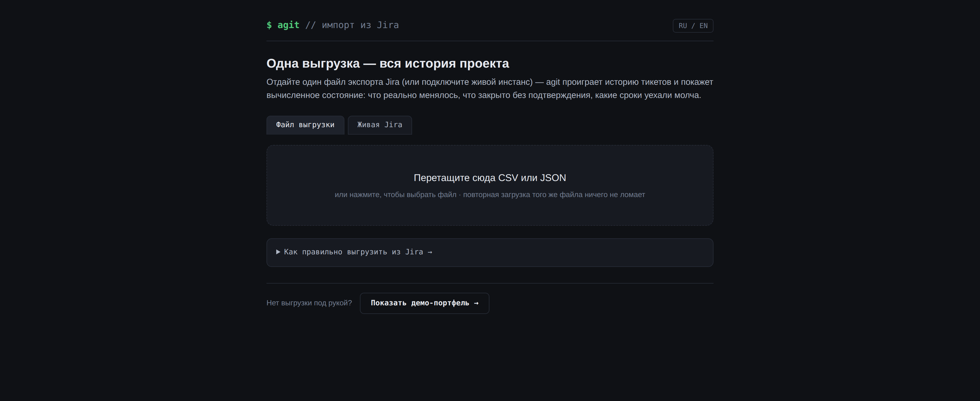Click the heading Одна выгрузка — вся история проекта
This screenshot has width=980, height=401.
click(x=388, y=64)
